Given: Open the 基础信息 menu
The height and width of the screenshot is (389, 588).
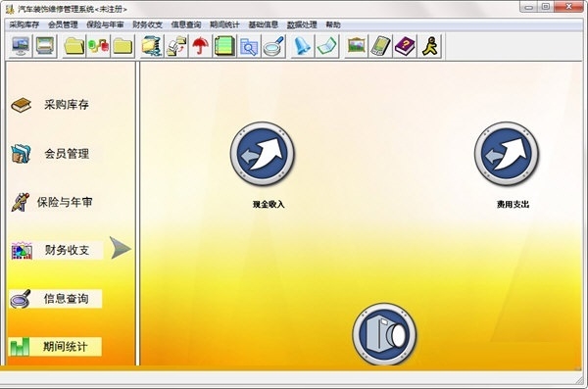Looking at the screenshot, I should tap(264, 24).
